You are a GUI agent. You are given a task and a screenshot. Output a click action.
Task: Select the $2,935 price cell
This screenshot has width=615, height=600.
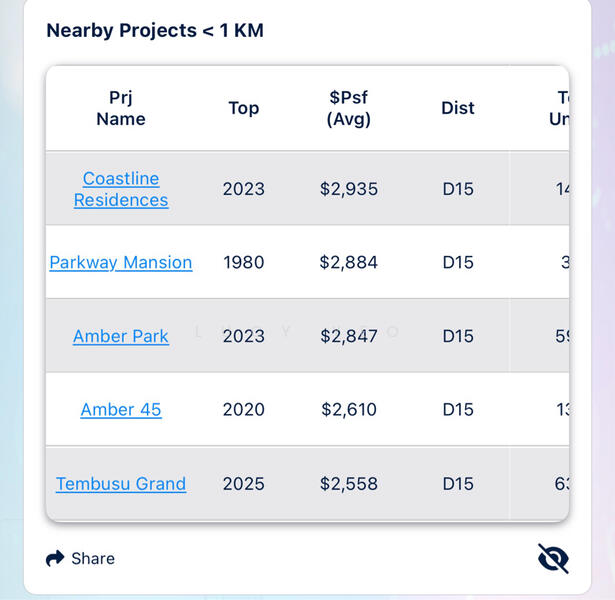[349, 189]
